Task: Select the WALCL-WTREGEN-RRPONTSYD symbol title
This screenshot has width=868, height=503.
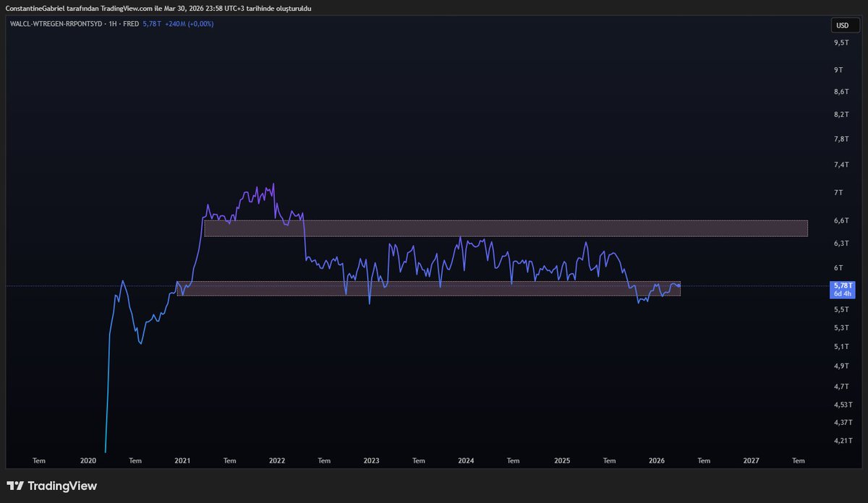Action: tap(57, 24)
